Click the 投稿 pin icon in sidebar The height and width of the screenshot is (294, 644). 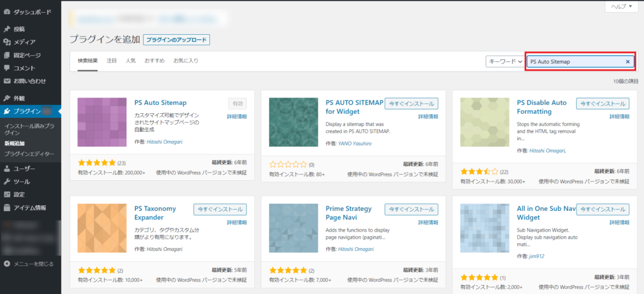pos(6,29)
